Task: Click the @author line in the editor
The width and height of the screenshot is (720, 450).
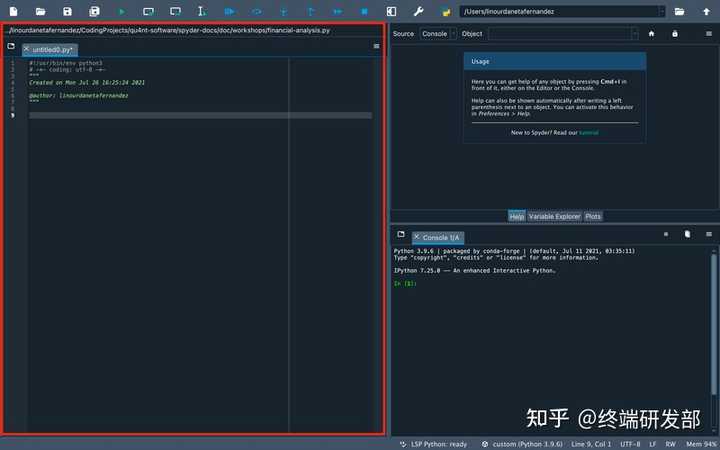Action: point(79,96)
